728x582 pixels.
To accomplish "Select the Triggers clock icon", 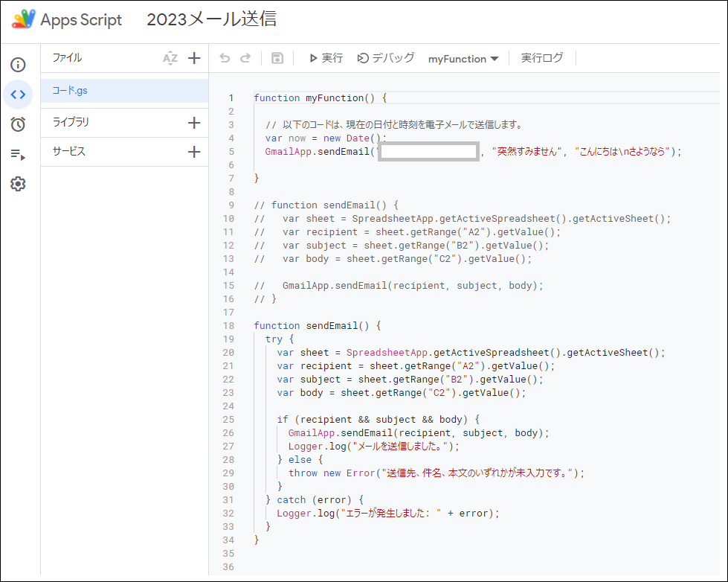I will pyautogui.click(x=18, y=124).
